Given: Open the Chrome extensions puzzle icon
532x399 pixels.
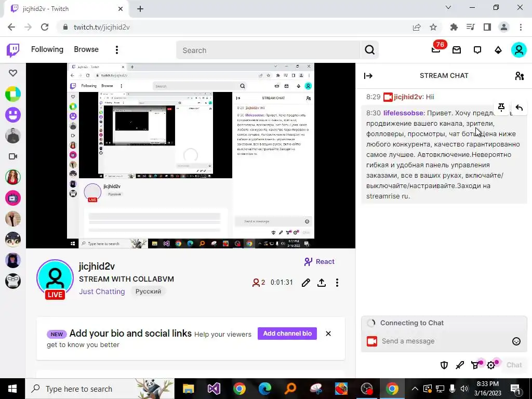Looking at the screenshot, I should pos(454,27).
